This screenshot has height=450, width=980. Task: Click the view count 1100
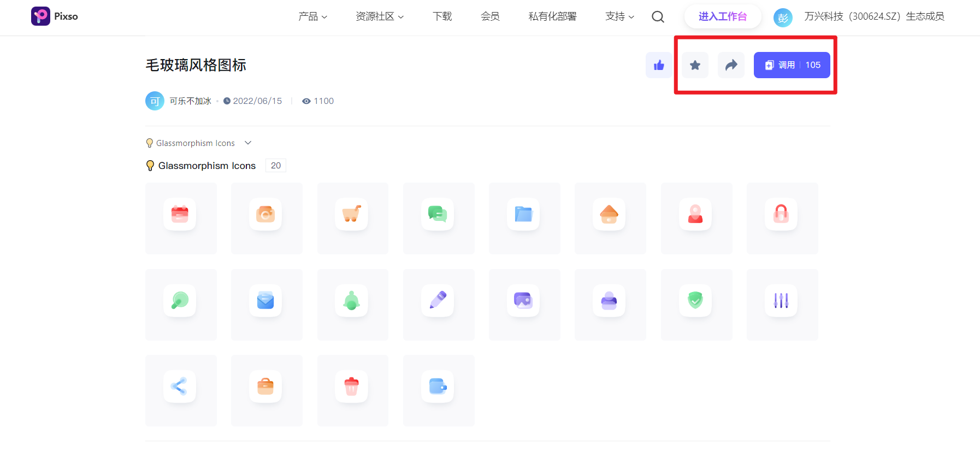pyautogui.click(x=323, y=101)
